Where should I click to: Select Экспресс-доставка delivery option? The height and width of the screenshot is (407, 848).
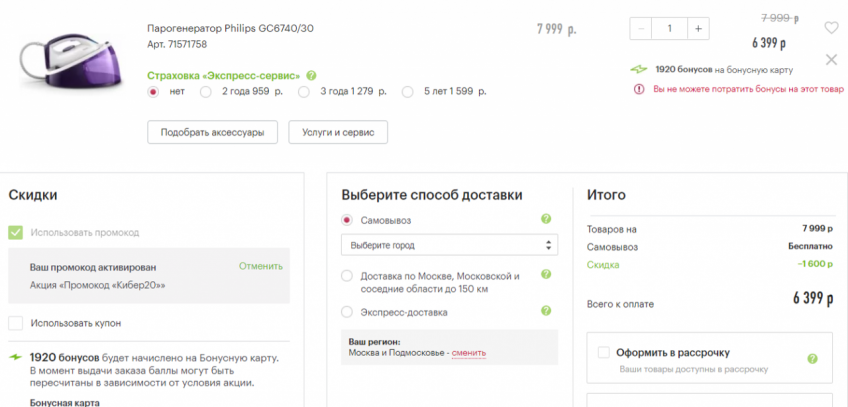point(347,312)
